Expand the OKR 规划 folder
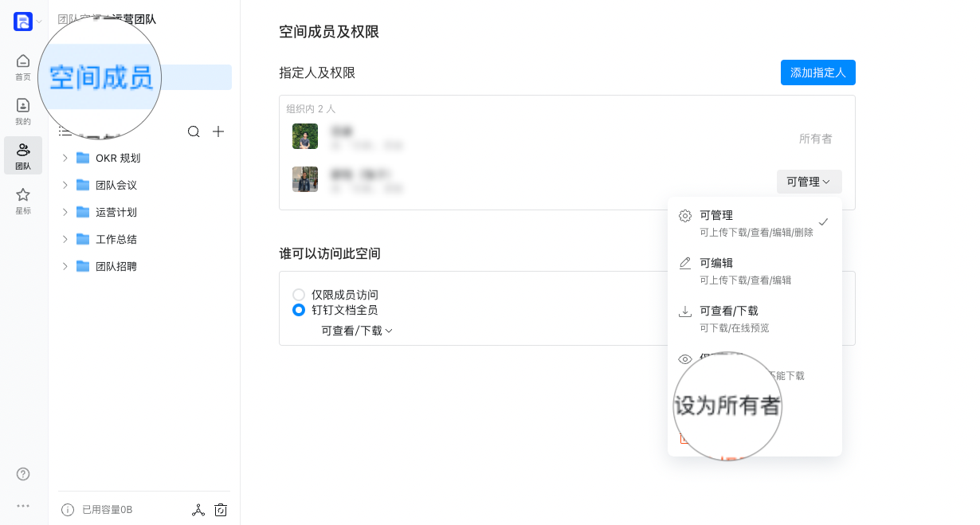Screen dimensions: 980x525 (x=65, y=158)
